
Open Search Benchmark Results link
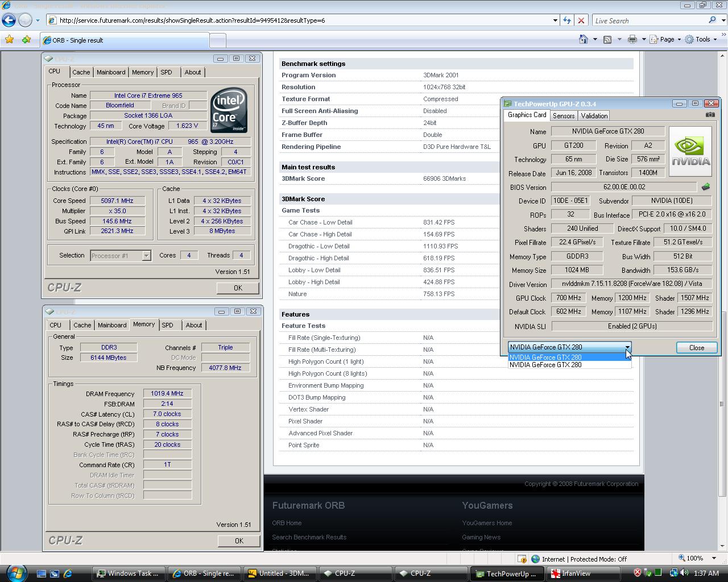point(309,537)
